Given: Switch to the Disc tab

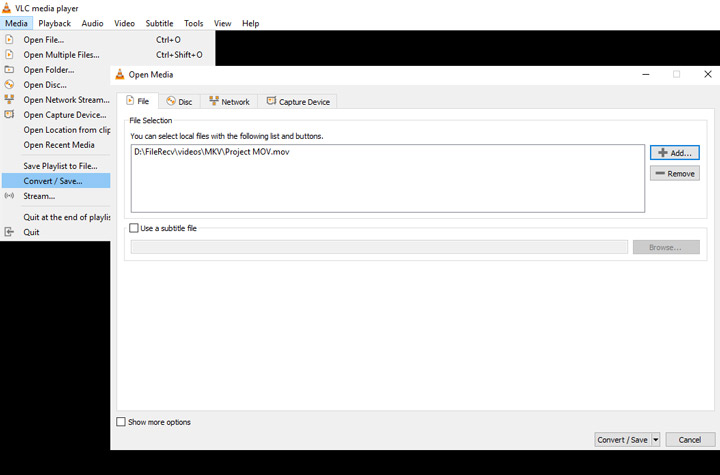Looking at the screenshot, I should pos(180,102).
